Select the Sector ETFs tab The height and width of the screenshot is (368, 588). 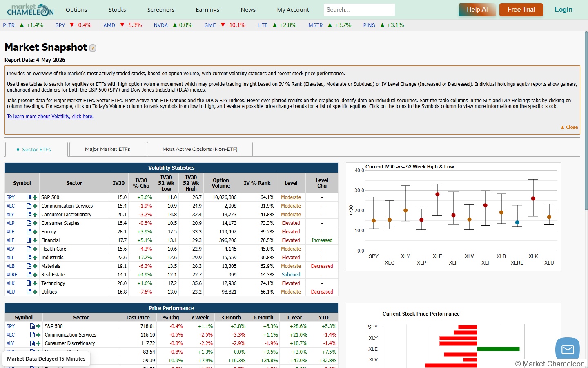36,150
